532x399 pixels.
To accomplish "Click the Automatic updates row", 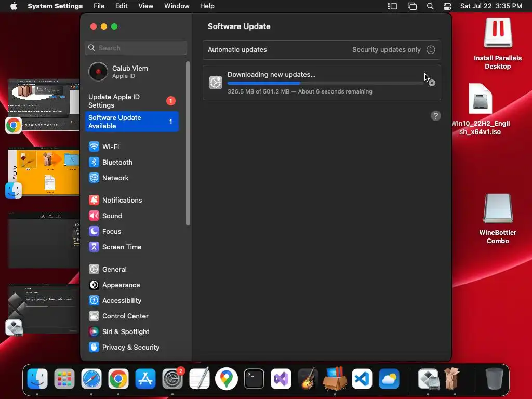I will [x=322, y=49].
